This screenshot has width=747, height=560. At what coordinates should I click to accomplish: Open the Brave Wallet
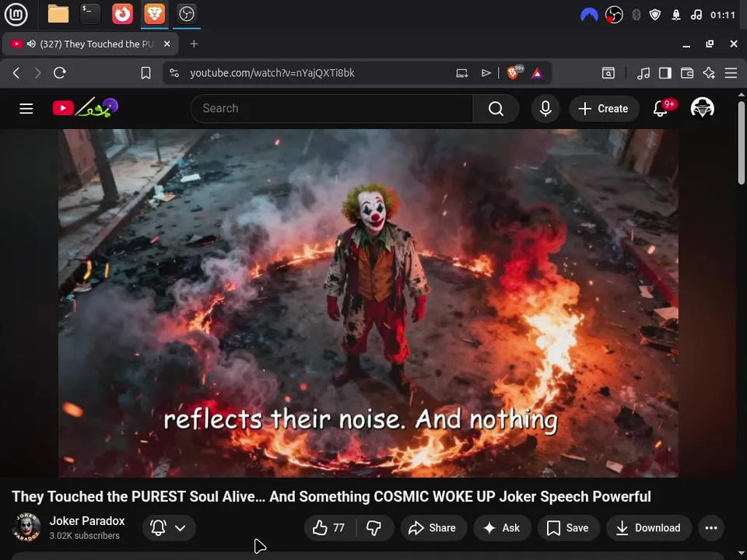point(687,73)
